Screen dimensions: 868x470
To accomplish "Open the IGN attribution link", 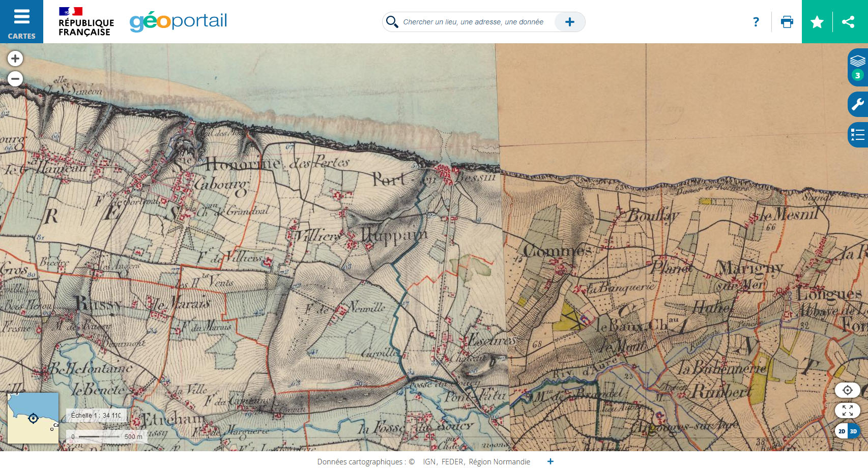I will pos(429,462).
